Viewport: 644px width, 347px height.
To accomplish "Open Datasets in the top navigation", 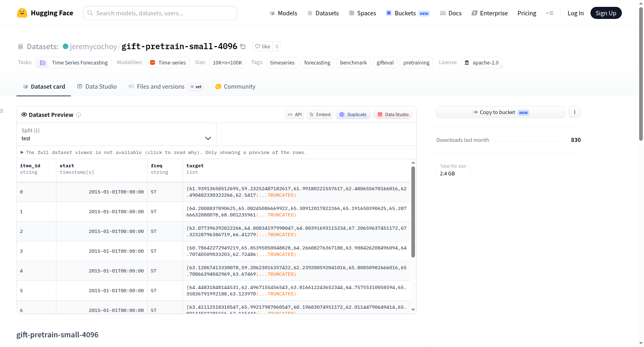I will 323,13.
